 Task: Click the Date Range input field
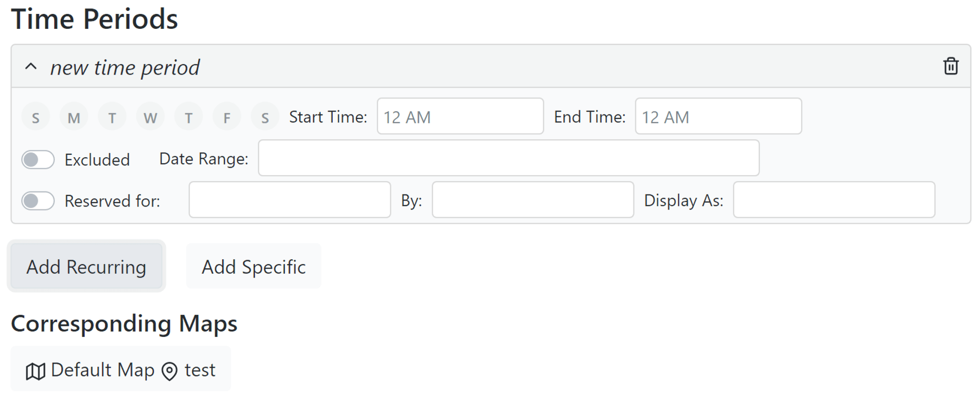tap(508, 158)
